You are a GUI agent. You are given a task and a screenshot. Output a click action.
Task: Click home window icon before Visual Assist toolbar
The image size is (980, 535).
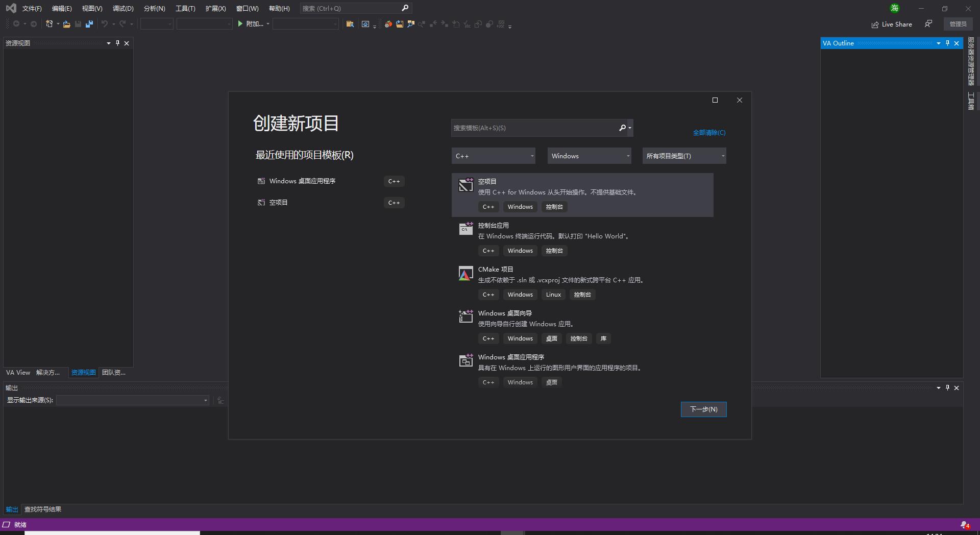(x=365, y=24)
